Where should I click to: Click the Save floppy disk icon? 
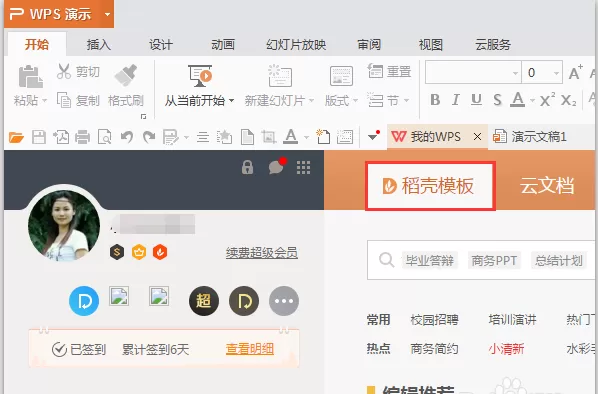tap(39, 137)
